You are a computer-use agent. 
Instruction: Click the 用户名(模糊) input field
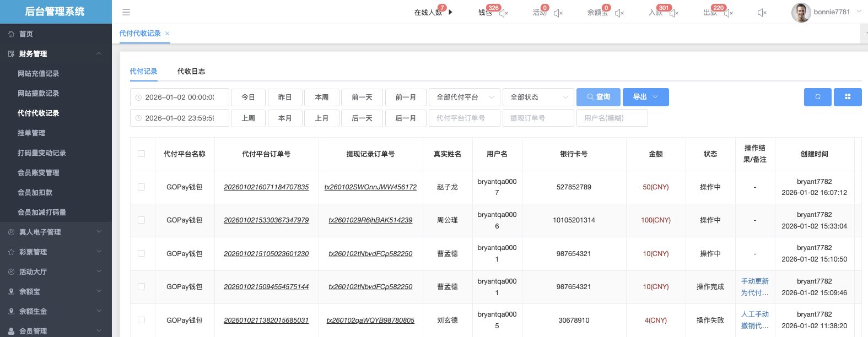click(x=612, y=118)
